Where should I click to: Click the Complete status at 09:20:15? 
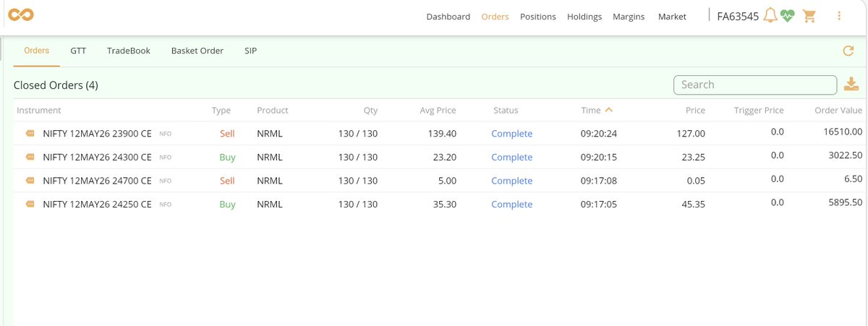point(511,157)
